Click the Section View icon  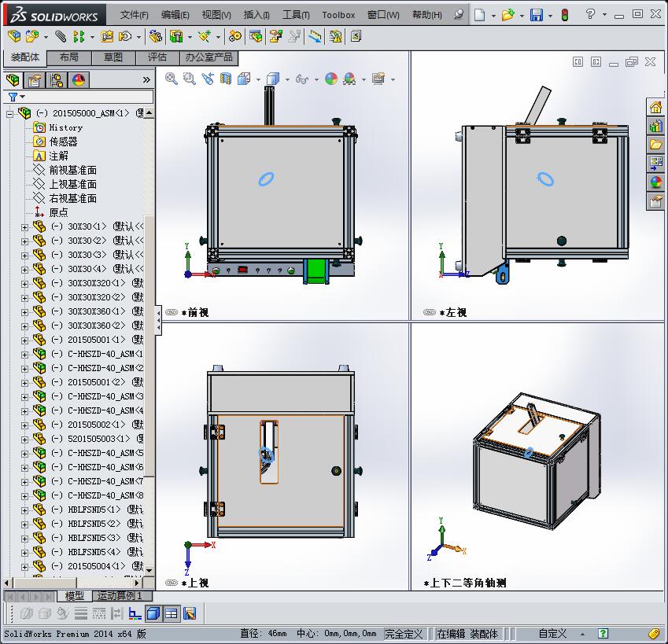click(225, 79)
